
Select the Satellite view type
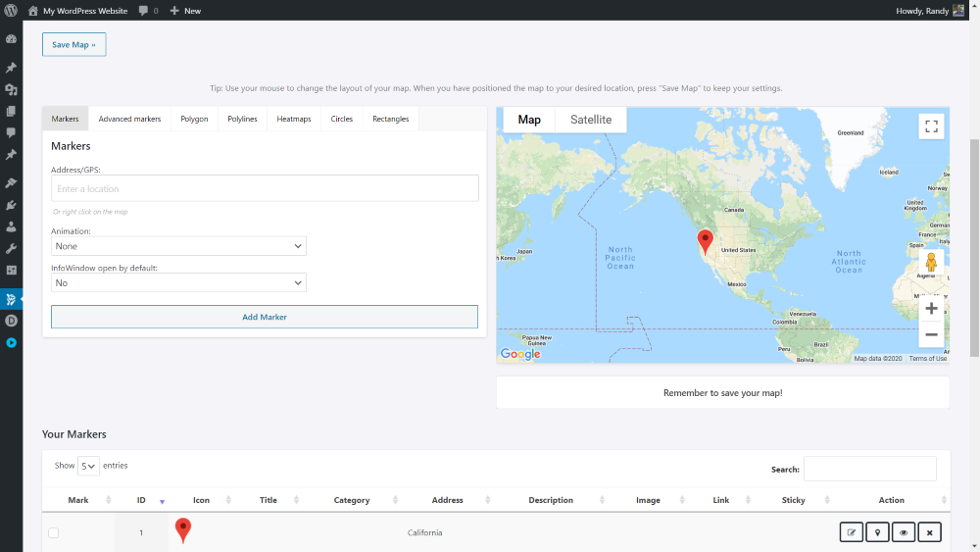pos(591,120)
